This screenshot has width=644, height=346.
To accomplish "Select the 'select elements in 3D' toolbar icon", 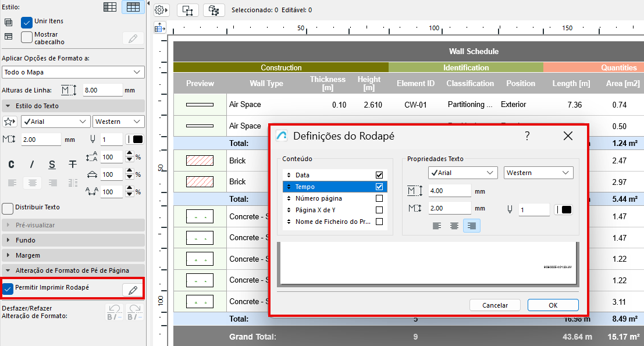I will coord(214,9).
